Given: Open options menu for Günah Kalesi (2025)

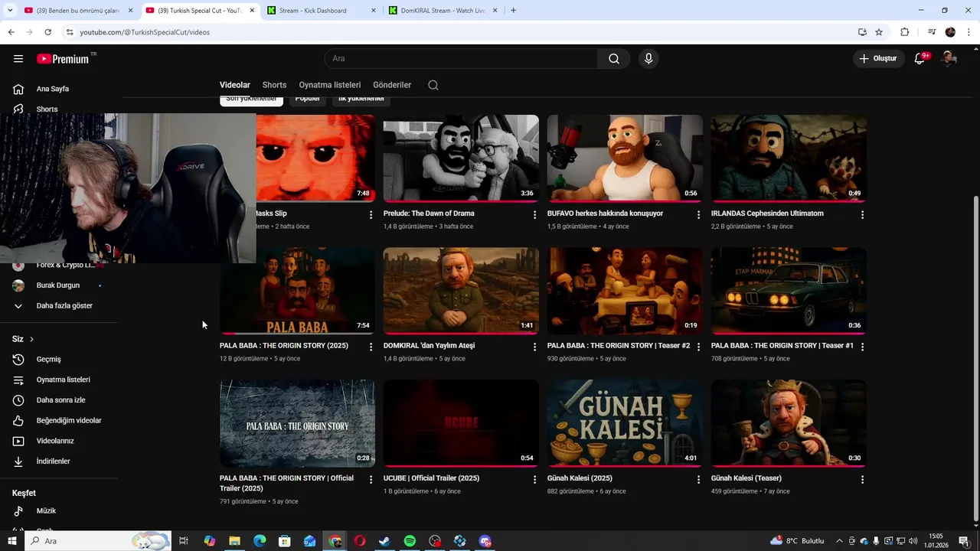Looking at the screenshot, I should click(698, 479).
